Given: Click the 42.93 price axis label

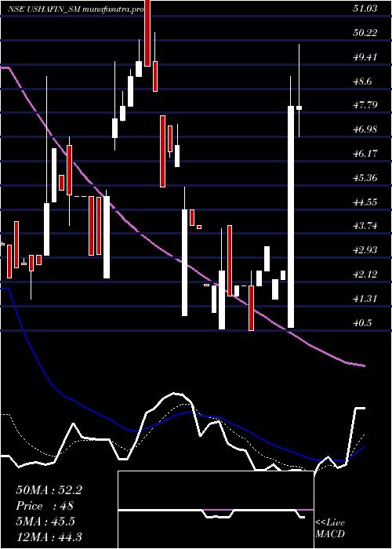Looking at the screenshot, I should (365, 250).
